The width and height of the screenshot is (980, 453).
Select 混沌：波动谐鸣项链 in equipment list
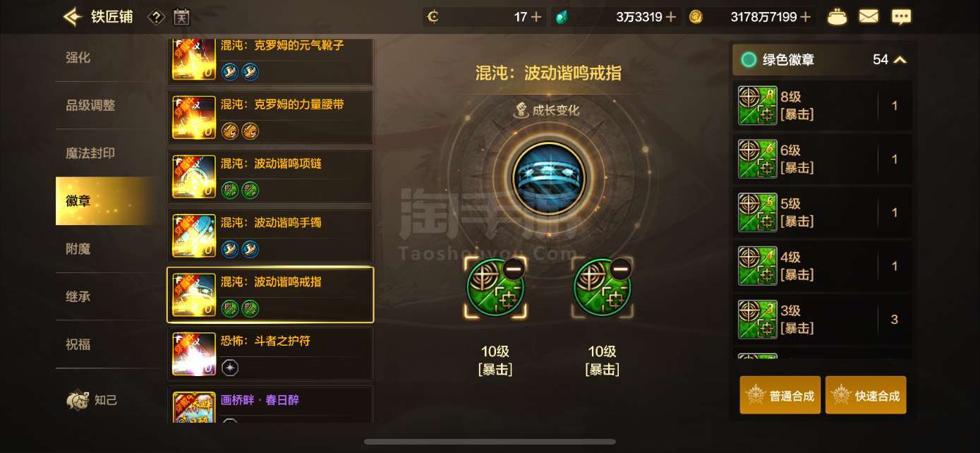click(270, 176)
